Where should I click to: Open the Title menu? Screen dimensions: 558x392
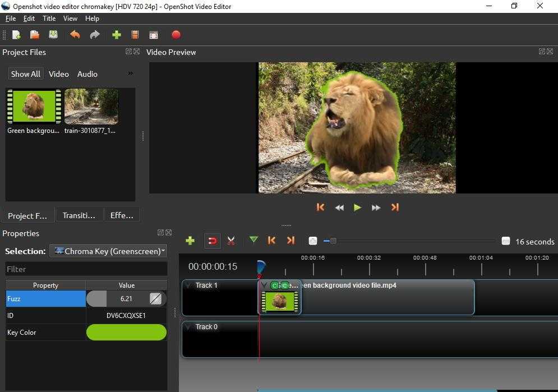coord(49,19)
